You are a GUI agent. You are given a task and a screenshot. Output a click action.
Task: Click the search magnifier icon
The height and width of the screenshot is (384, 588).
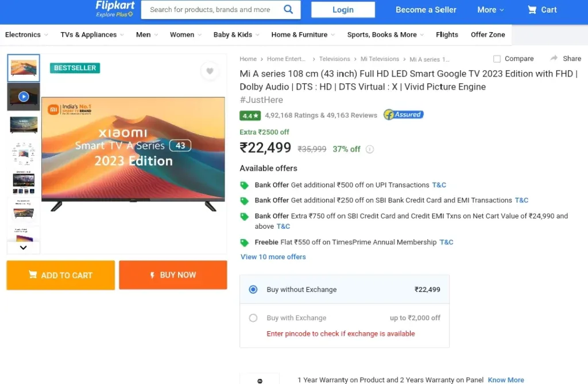[288, 9]
